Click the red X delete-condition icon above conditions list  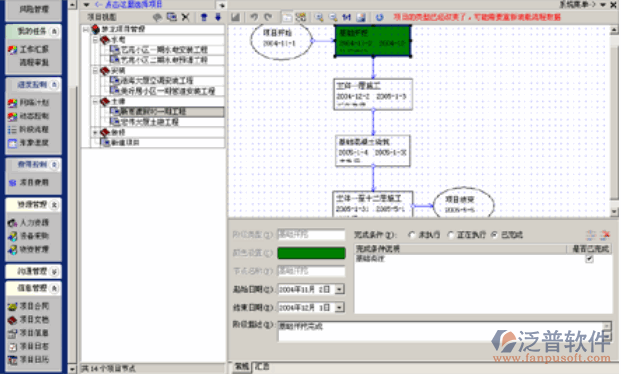[605, 235]
